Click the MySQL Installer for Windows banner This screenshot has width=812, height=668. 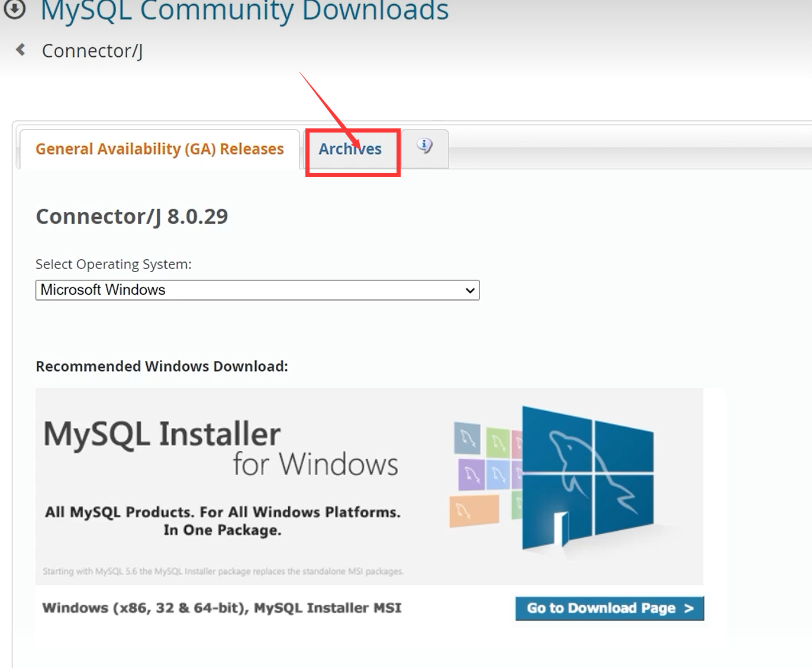click(369, 486)
